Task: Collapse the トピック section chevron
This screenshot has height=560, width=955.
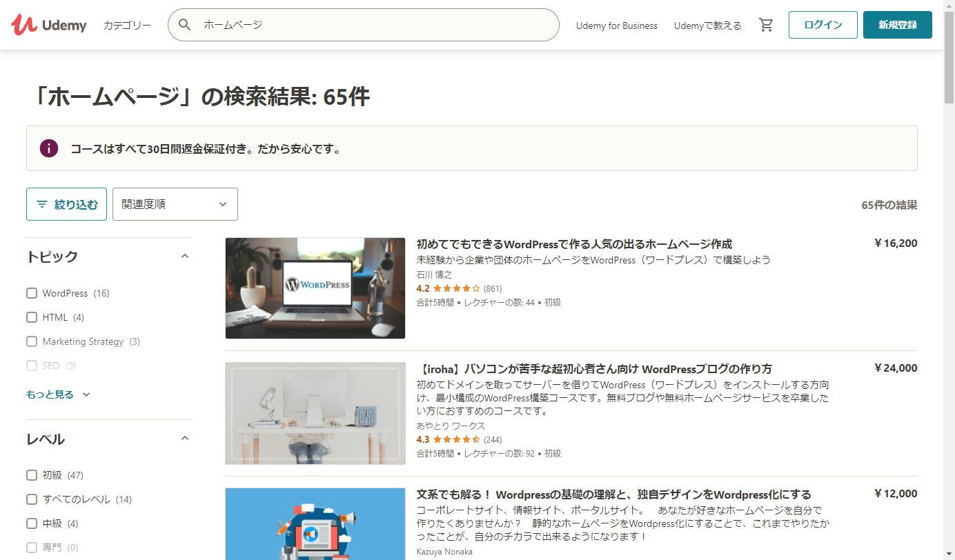Action: [184, 256]
